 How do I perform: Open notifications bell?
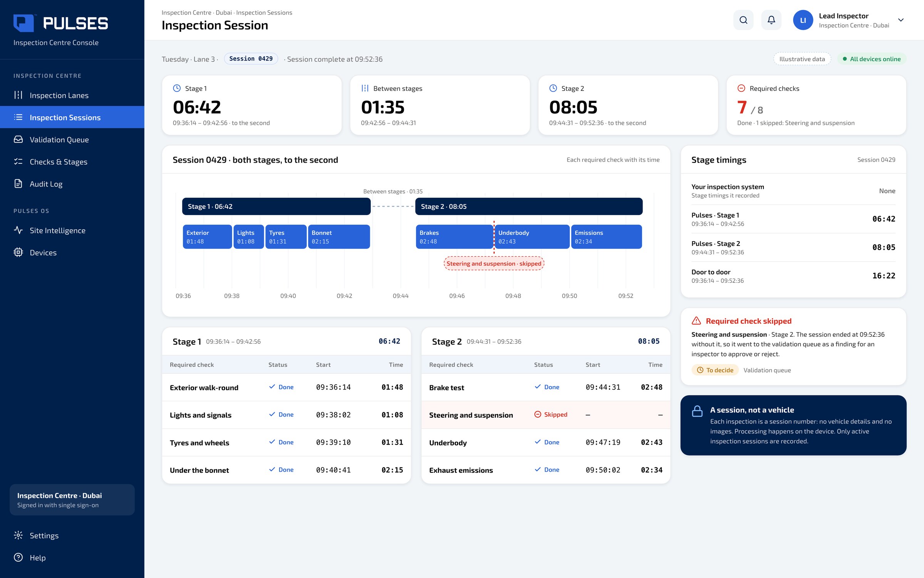[771, 20]
